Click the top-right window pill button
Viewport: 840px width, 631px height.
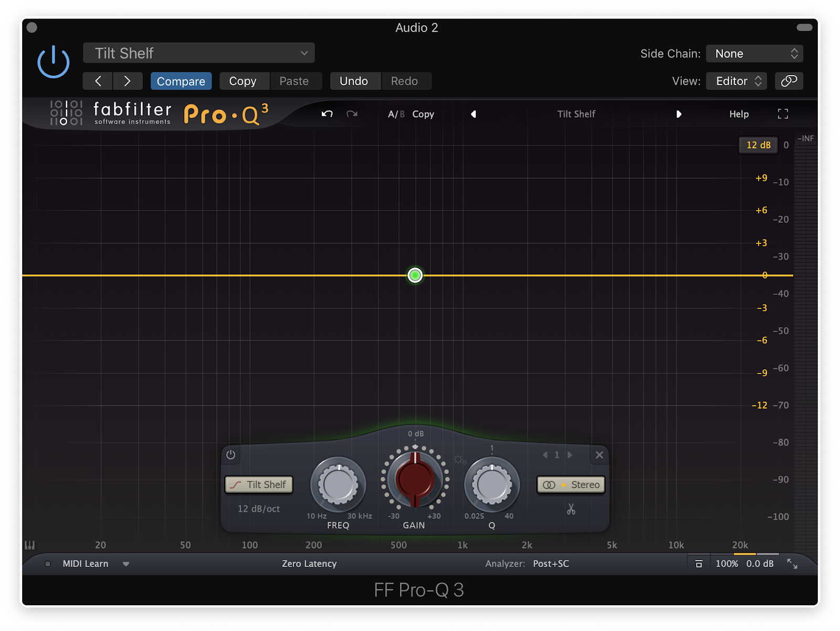[x=804, y=27]
